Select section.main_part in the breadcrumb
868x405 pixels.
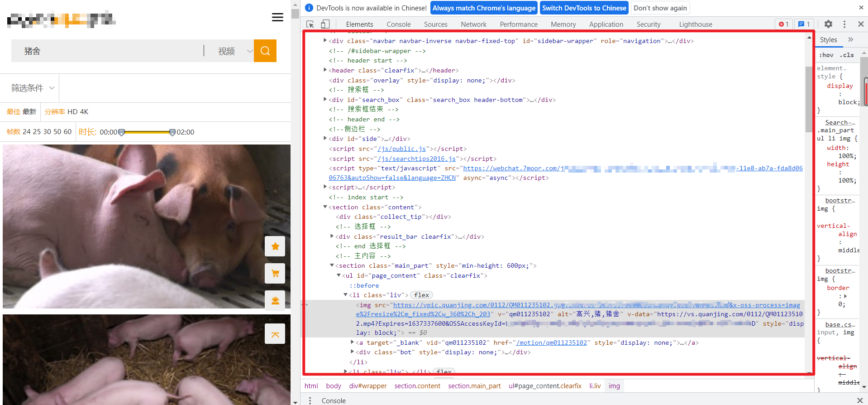click(x=474, y=386)
